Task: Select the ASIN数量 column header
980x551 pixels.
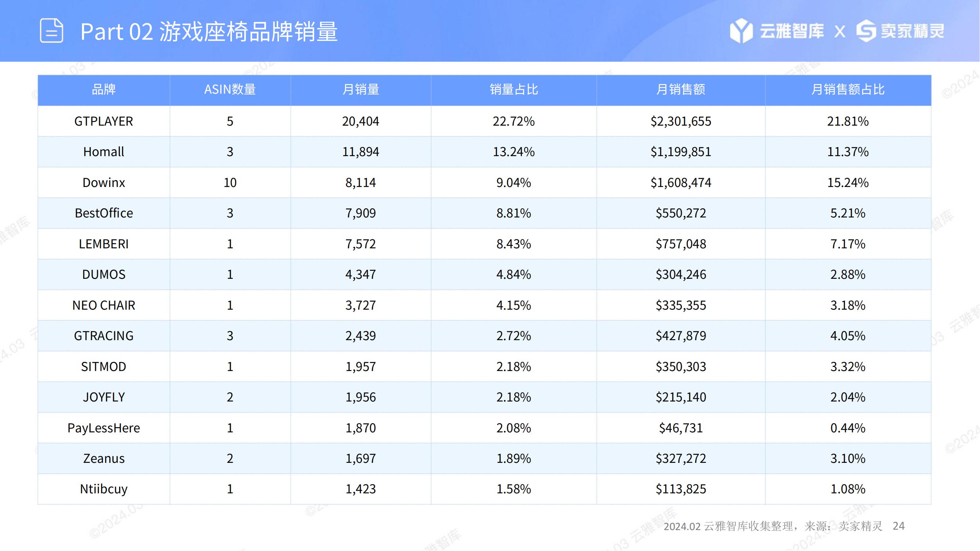Action: pyautogui.click(x=230, y=90)
